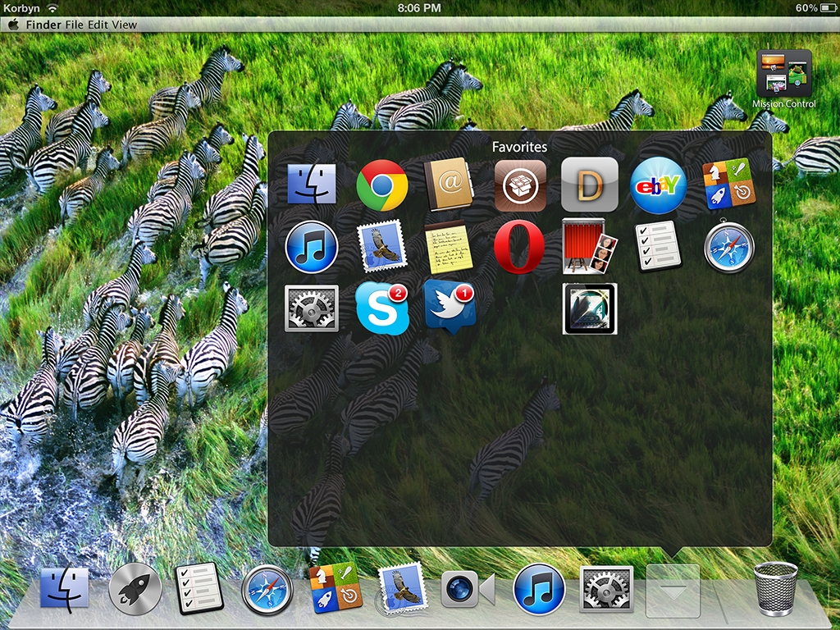Open Reminders in the Favorites folder
Screen dimensions: 840x630
tap(659, 246)
